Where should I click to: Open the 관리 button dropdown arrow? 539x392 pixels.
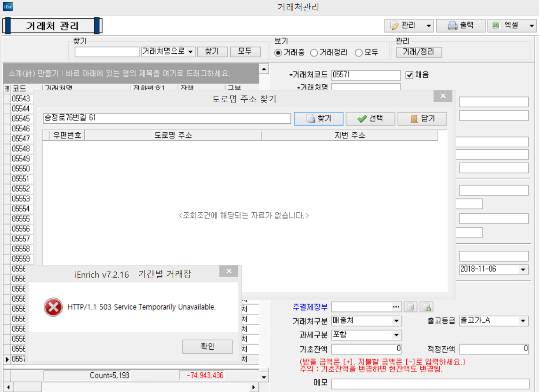(428, 25)
